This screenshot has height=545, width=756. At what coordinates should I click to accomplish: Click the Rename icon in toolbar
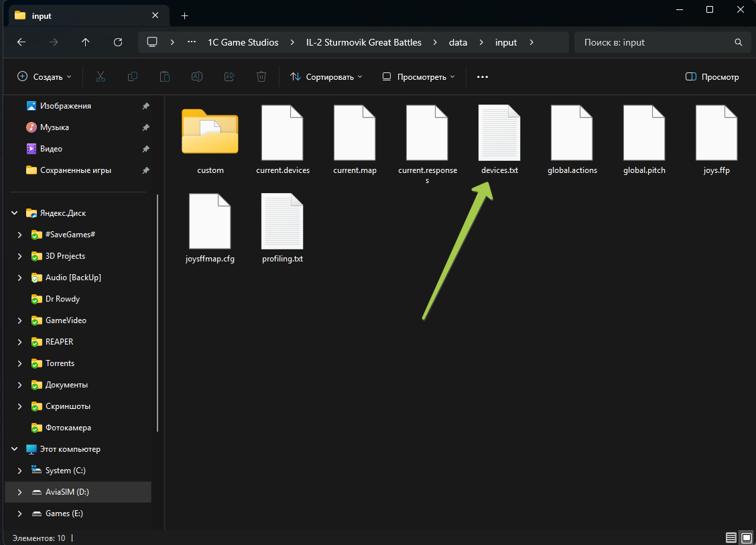click(x=197, y=77)
